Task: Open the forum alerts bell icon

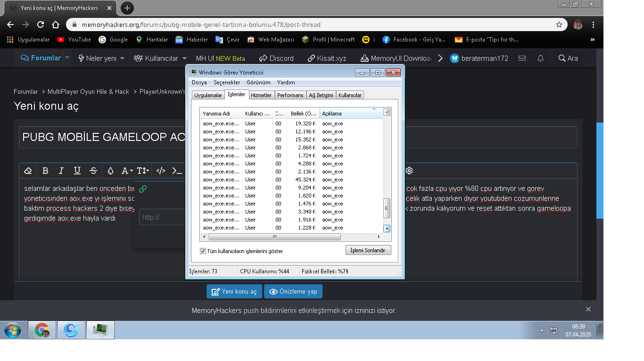Action: (541, 58)
